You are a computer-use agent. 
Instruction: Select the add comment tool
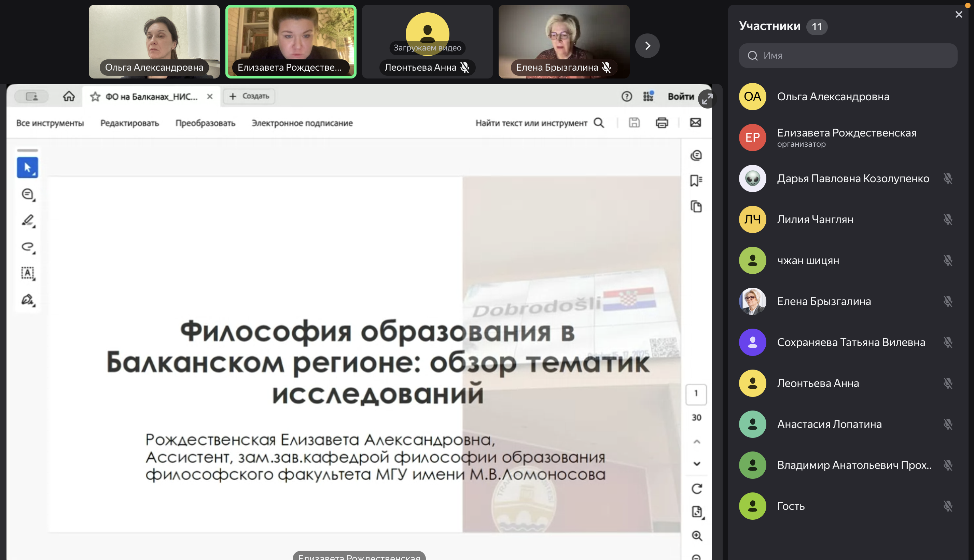27,194
